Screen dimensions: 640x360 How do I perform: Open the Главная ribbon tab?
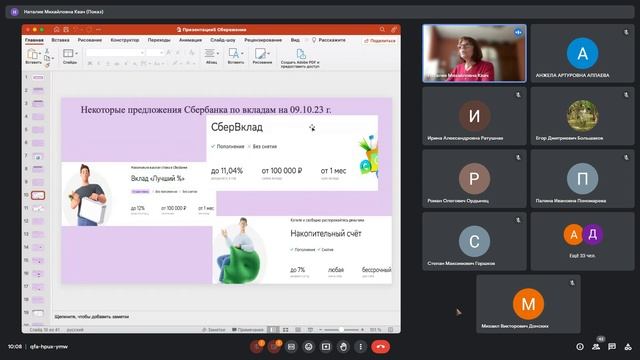coord(34,40)
